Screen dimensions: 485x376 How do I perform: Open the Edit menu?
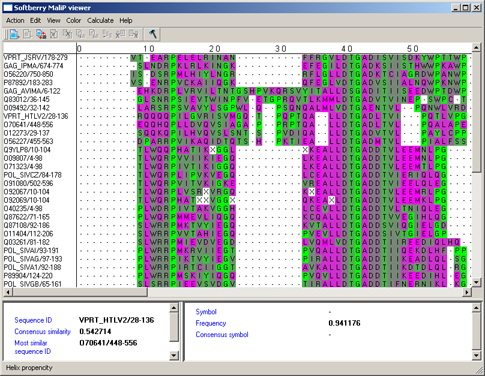(35, 20)
